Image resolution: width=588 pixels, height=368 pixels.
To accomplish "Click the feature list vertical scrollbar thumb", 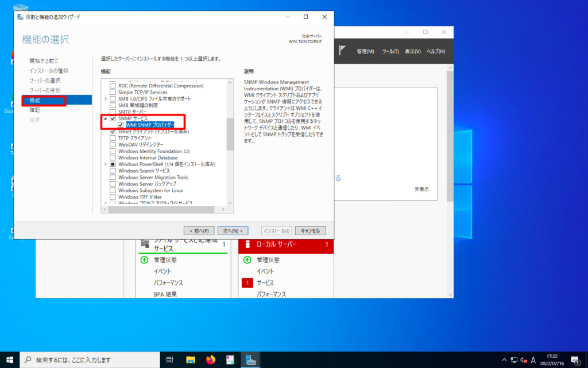I will [230, 134].
